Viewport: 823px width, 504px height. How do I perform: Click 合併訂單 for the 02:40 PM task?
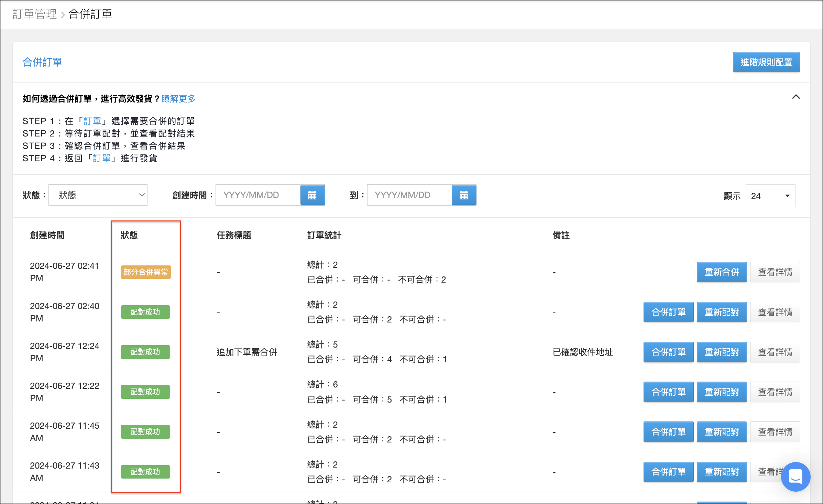(x=668, y=312)
